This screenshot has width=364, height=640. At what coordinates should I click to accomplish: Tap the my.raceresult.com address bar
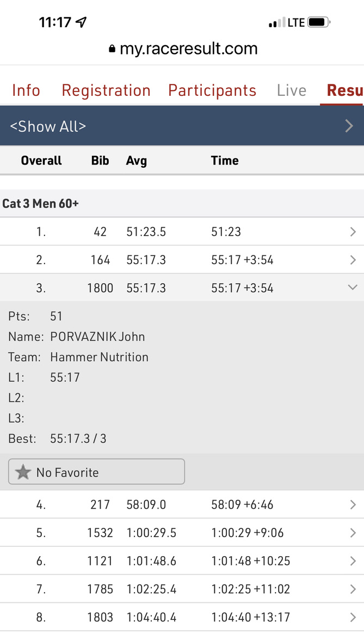(188, 49)
